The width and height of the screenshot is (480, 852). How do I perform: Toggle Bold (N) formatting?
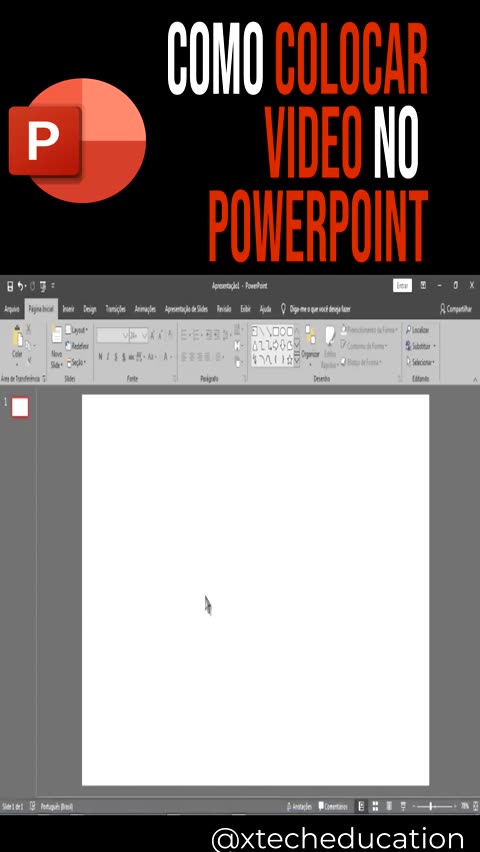click(100, 357)
